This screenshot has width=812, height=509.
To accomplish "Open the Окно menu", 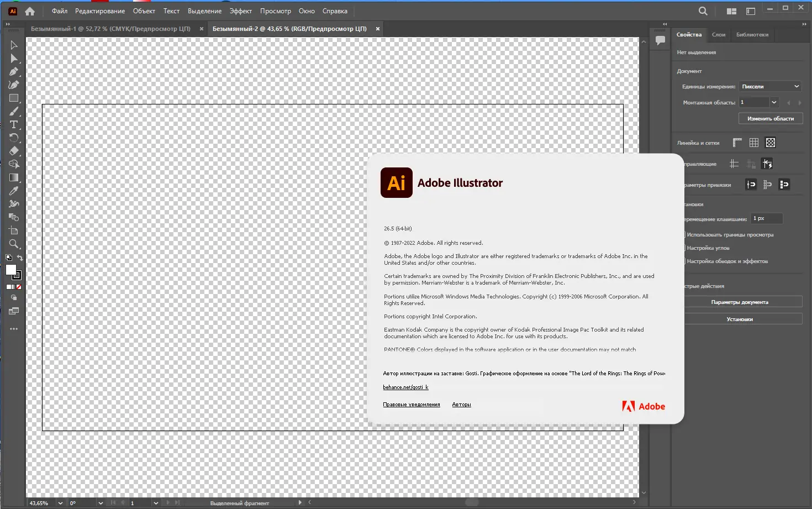I will (307, 11).
